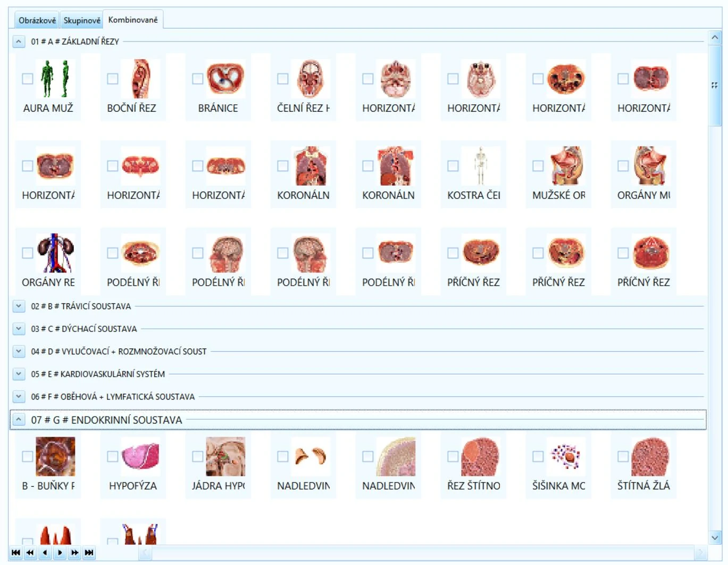Viewport: 728px width, 565px height.
Task: Expand the 02 # B # TRÁVICÍ SOUSTAVA group
Action: click(x=19, y=306)
